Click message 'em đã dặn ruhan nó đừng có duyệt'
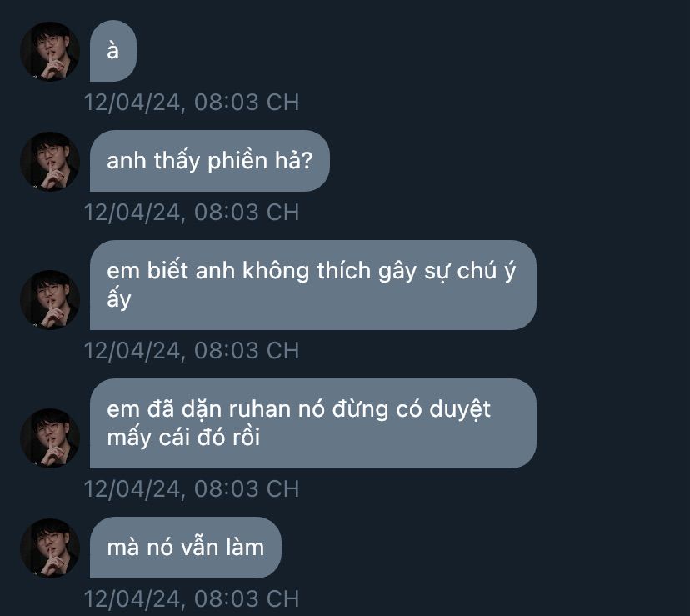Screen dimensions: 690x616 312,423
